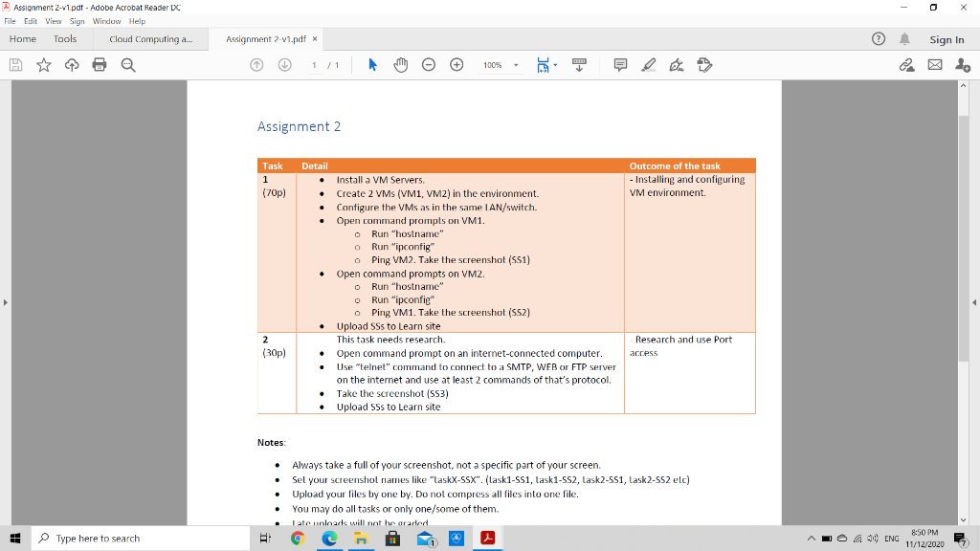Image resolution: width=980 pixels, height=551 pixels.
Task: Switch to the Home tab
Action: 23,38
